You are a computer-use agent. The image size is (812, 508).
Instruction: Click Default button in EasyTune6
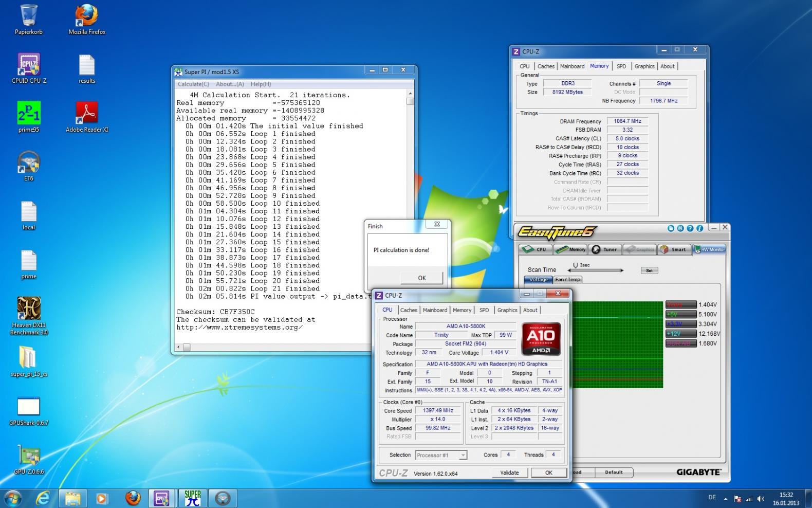pyautogui.click(x=614, y=472)
